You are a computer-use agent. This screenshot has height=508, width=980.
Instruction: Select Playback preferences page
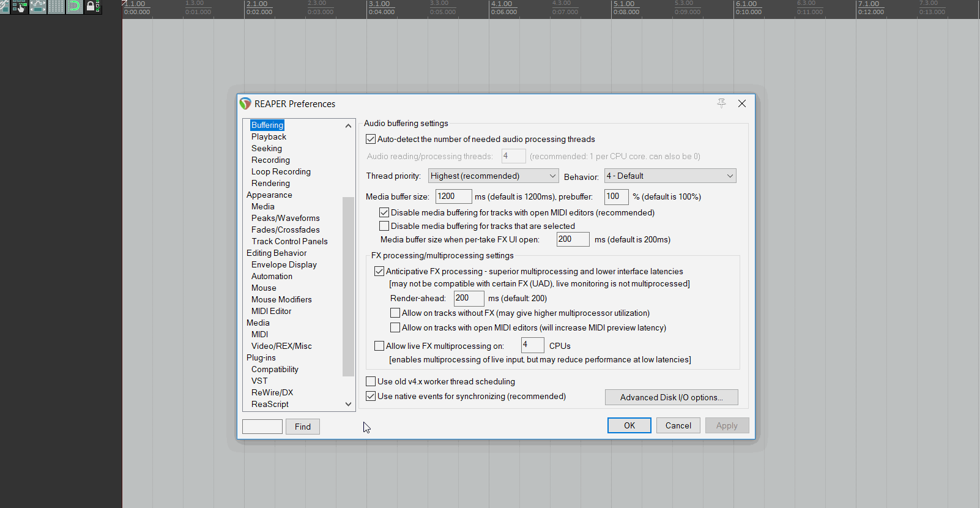point(269,136)
